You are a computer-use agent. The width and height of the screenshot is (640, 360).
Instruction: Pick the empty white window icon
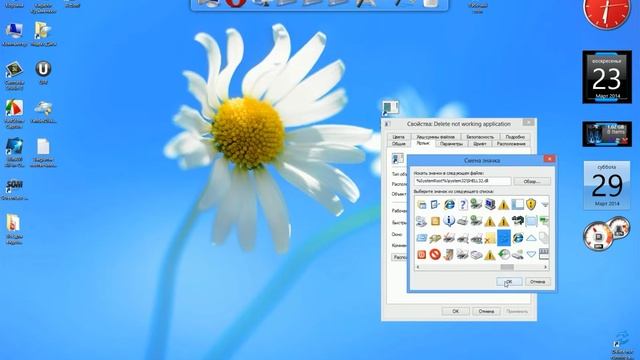tap(517, 204)
